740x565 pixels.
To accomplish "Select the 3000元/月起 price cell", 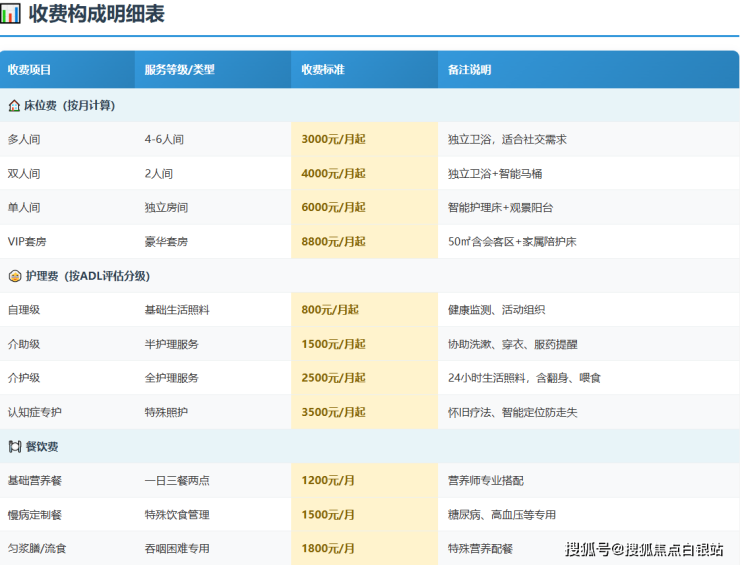I will click(x=333, y=139).
